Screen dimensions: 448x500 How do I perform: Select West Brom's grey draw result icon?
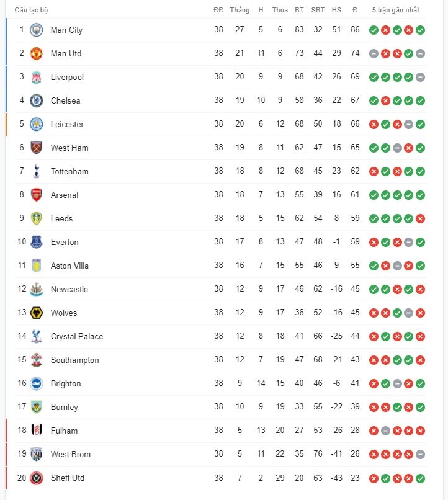click(420, 454)
